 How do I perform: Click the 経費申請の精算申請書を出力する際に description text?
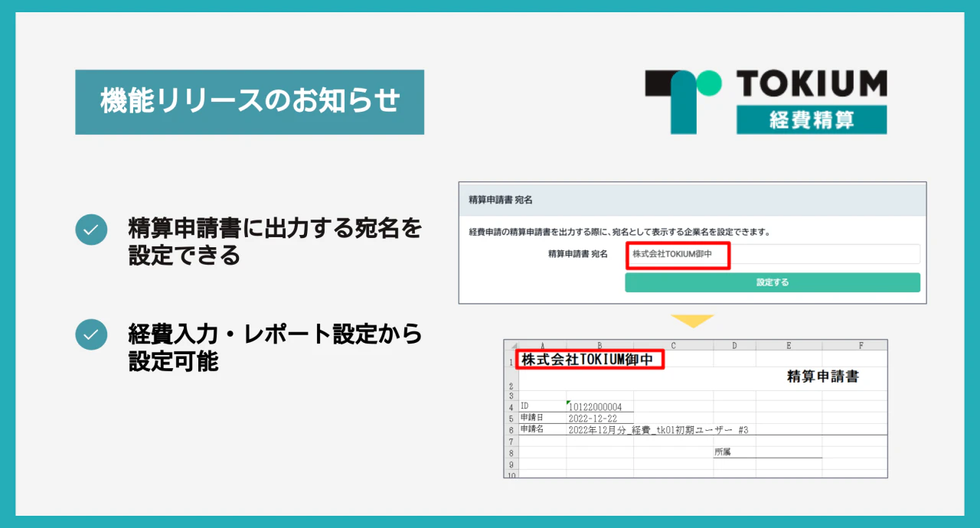coord(619,232)
